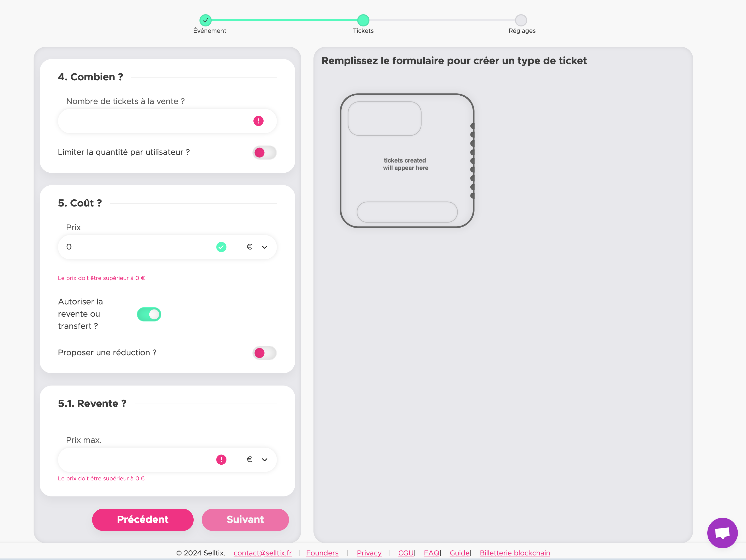Click the Suivant button
746x560 pixels.
[x=245, y=520]
